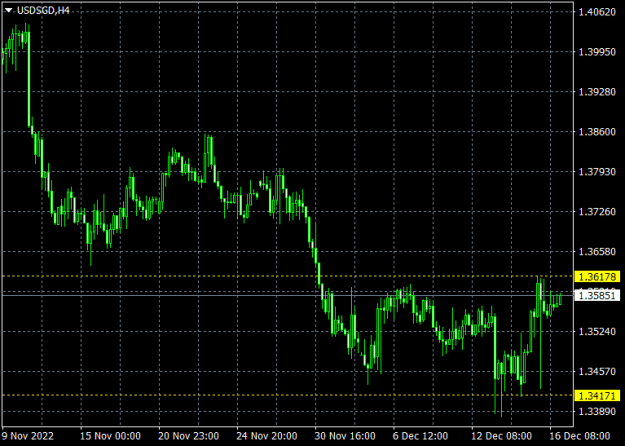This screenshot has width=625, height=446.
Task: Click the 6 Dec 12:00 time label
Action: coord(420,436)
